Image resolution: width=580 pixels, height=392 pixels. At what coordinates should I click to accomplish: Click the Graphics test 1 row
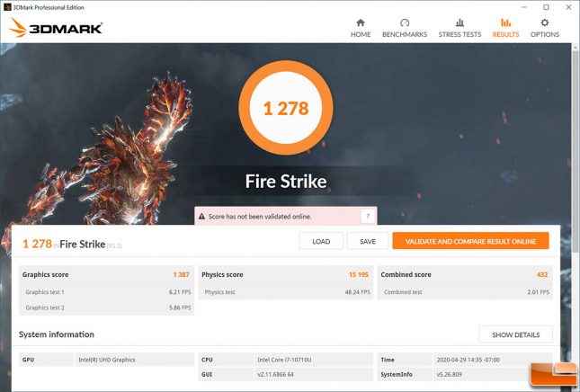click(x=106, y=292)
